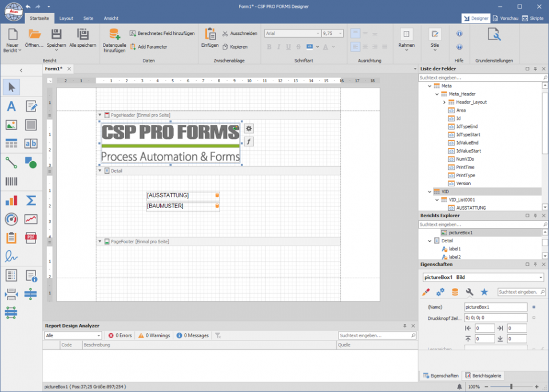This screenshot has width=549, height=392.
Task: Toggle underline formatting
Action: [x=288, y=47]
